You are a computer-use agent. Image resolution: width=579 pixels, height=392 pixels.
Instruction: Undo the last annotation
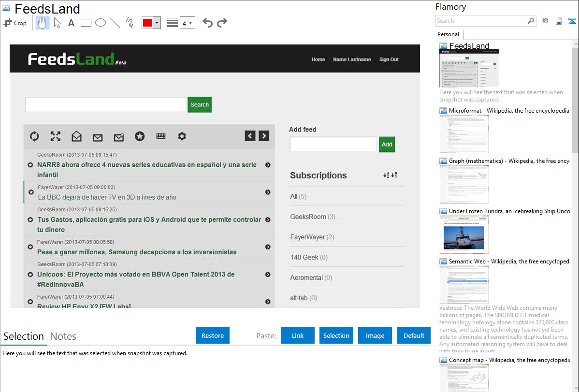point(207,23)
